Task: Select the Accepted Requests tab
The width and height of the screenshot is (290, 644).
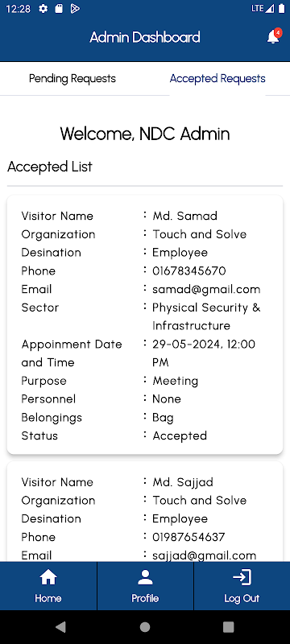Action: [x=217, y=78]
